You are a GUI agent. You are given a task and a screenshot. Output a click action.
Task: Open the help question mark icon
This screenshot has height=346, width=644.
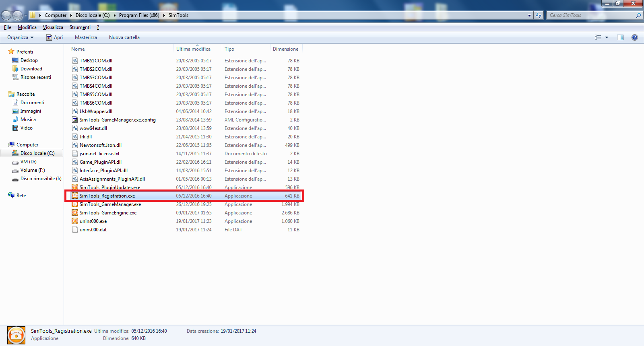(x=635, y=37)
